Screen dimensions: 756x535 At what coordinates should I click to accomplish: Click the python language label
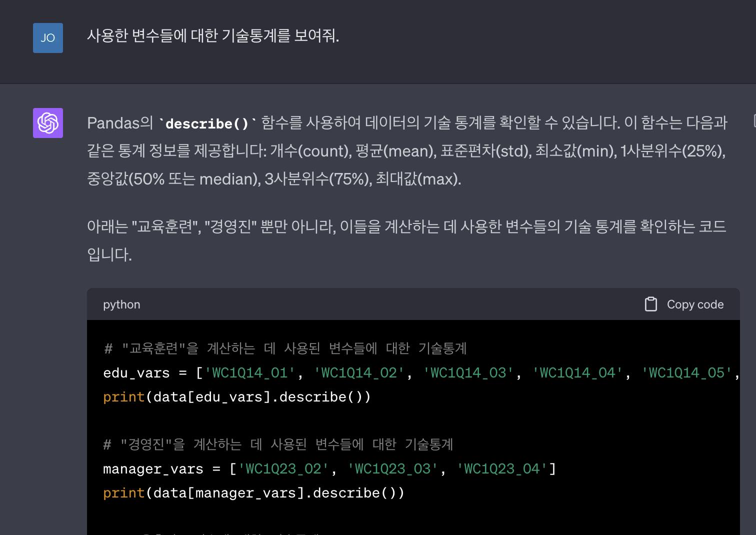tap(121, 304)
